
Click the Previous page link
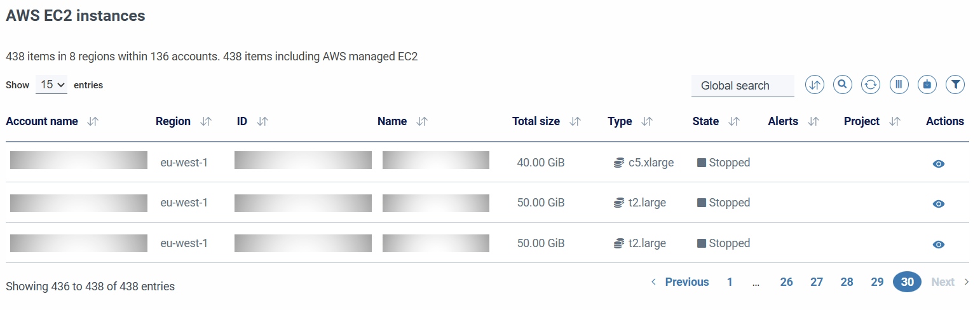(680, 282)
